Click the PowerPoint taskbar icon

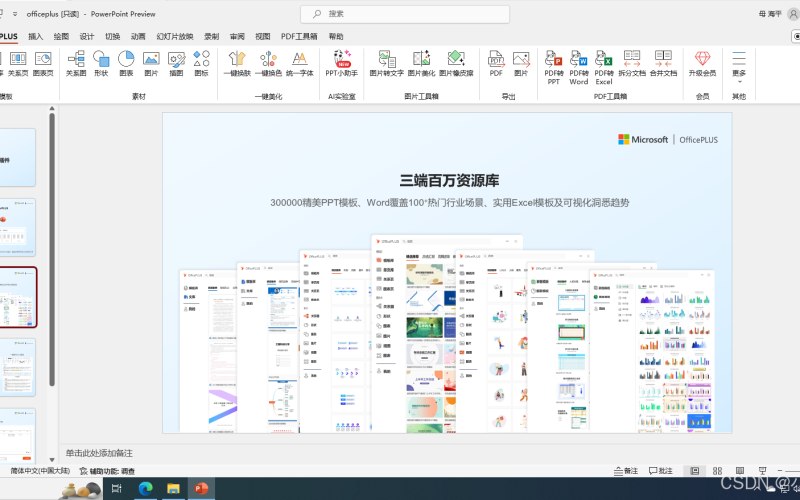(x=201, y=488)
